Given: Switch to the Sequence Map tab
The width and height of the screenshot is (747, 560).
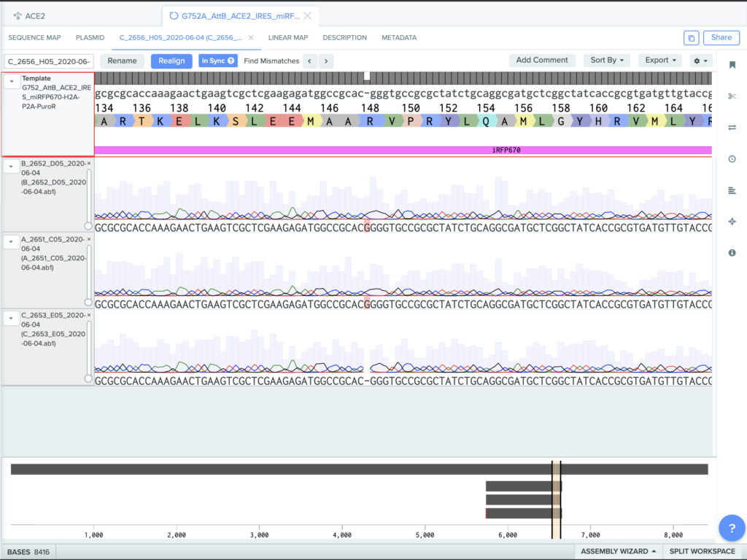Looking at the screenshot, I should pos(35,38).
